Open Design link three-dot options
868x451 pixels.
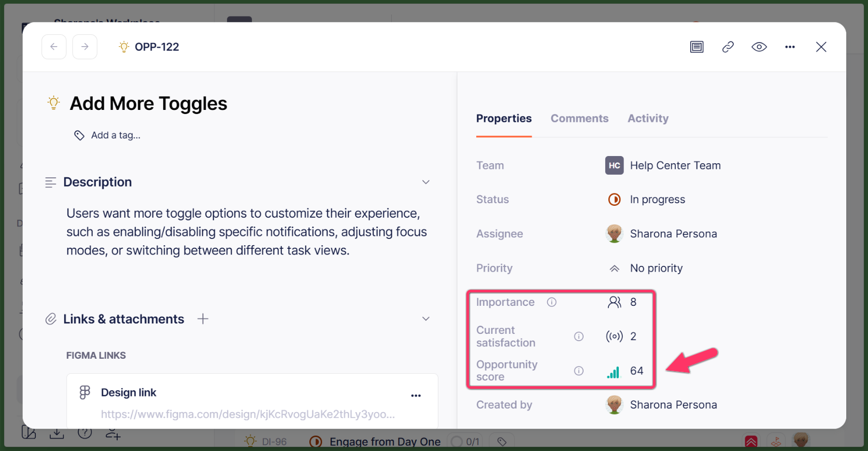coord(416,396)
